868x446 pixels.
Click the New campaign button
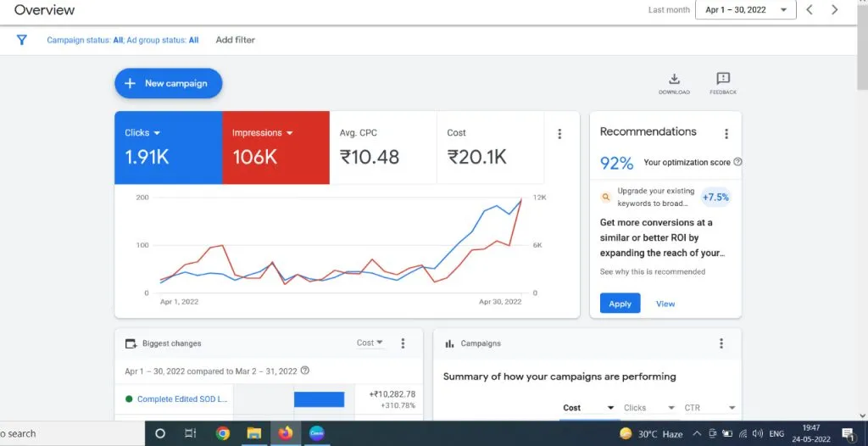pyautogui.click(x=169, y=83)
